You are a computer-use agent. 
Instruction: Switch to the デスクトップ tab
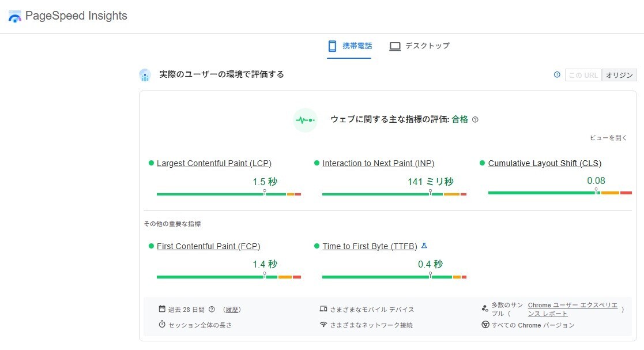pos(419,47)
